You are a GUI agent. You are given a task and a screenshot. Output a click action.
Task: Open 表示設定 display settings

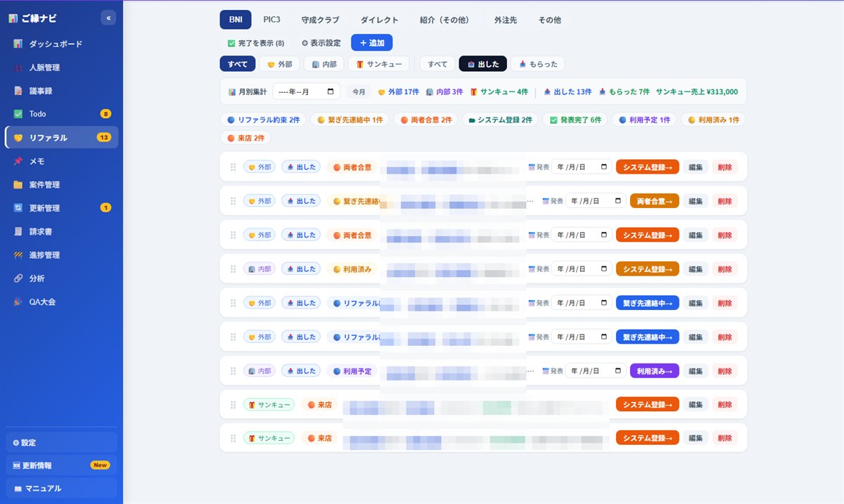point(321,43)
